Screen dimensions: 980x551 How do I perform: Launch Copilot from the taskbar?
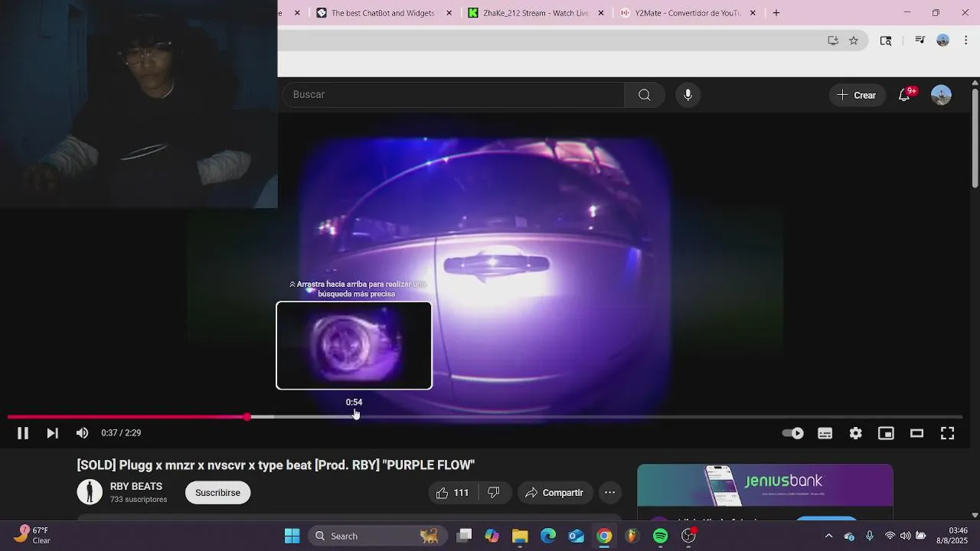tap(492, 536)
